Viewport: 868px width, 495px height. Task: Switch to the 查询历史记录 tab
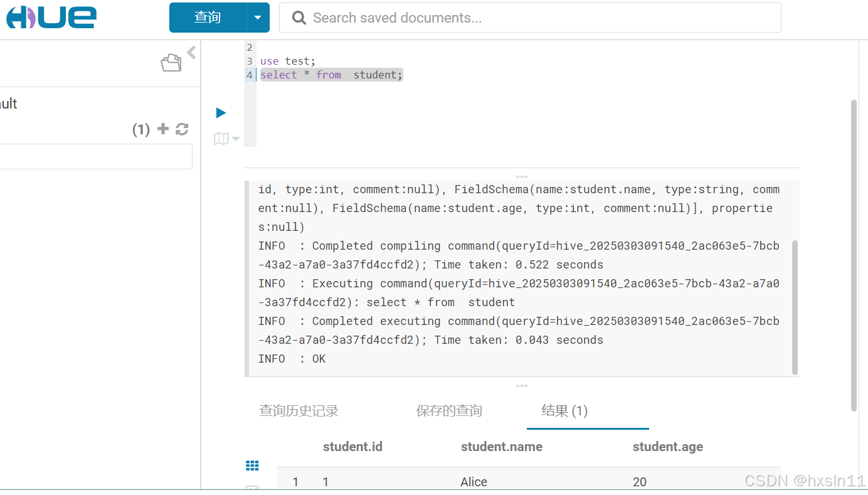pos(299,411)
